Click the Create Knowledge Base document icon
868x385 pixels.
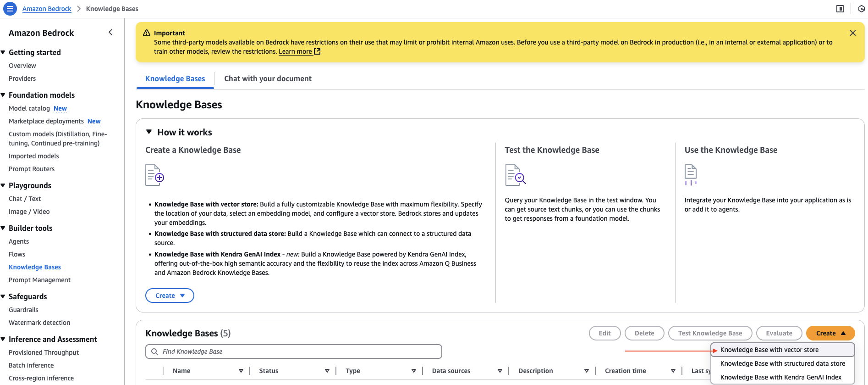[x=154, y=175]
